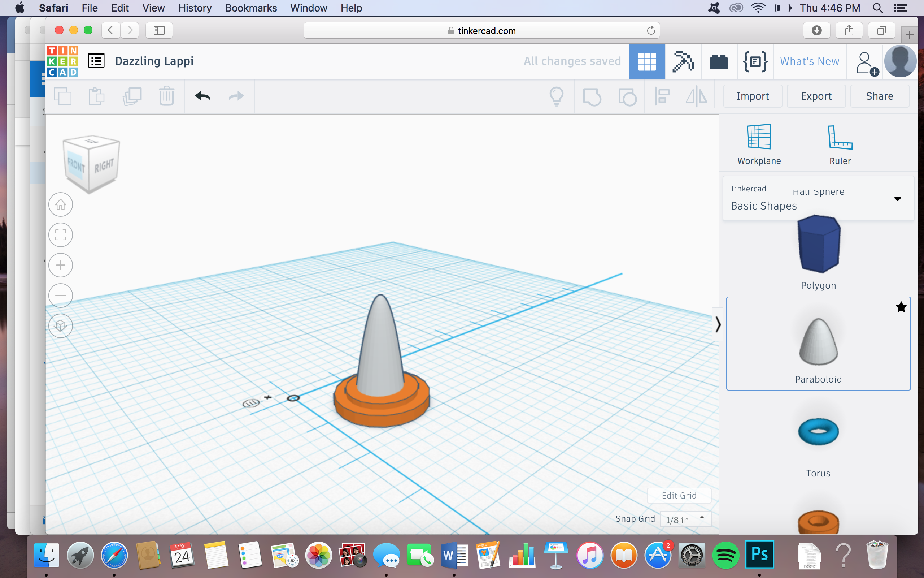Screen dimensions: 924x578
Task: Open Photoshop from the Dock
Action: point(759,554)
